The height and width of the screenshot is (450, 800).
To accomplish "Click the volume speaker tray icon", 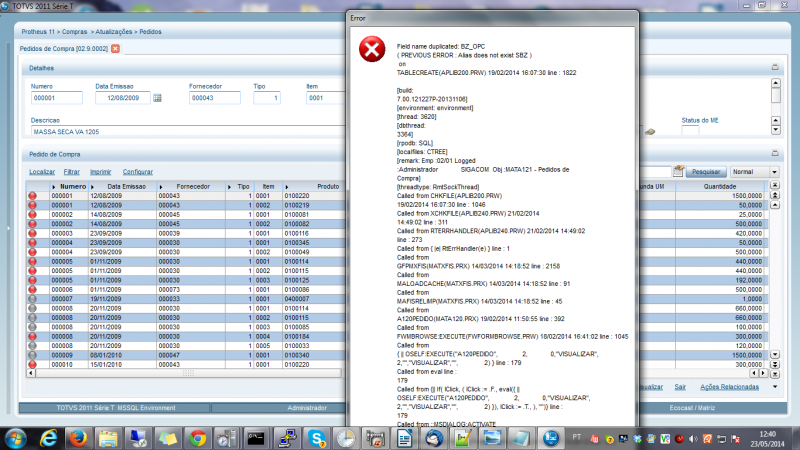I will point(693,438).
